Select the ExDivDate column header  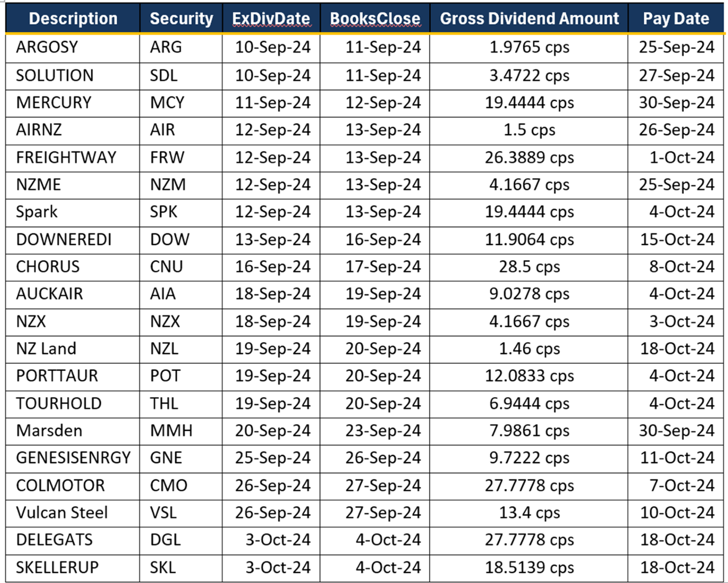[x=271, y=19]
